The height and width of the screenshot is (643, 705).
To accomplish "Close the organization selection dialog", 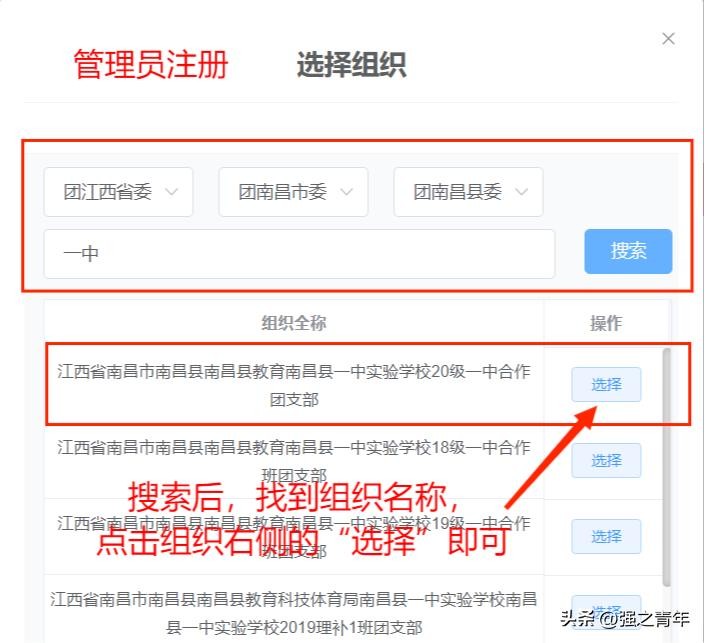I will click(x=669, y=39).
